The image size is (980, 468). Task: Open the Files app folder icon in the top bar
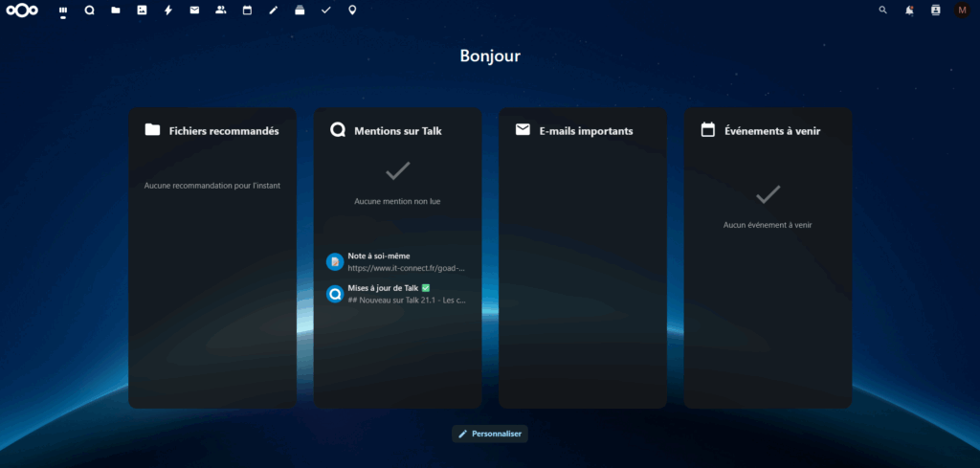pos(116,11)
